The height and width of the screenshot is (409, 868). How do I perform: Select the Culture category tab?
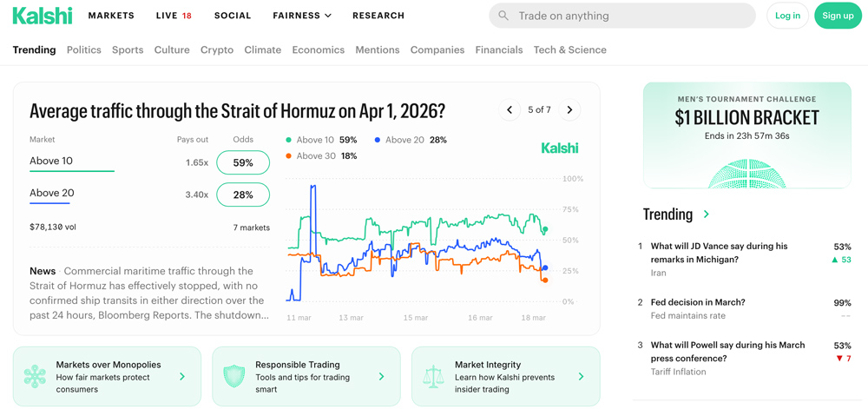(172, 49)
